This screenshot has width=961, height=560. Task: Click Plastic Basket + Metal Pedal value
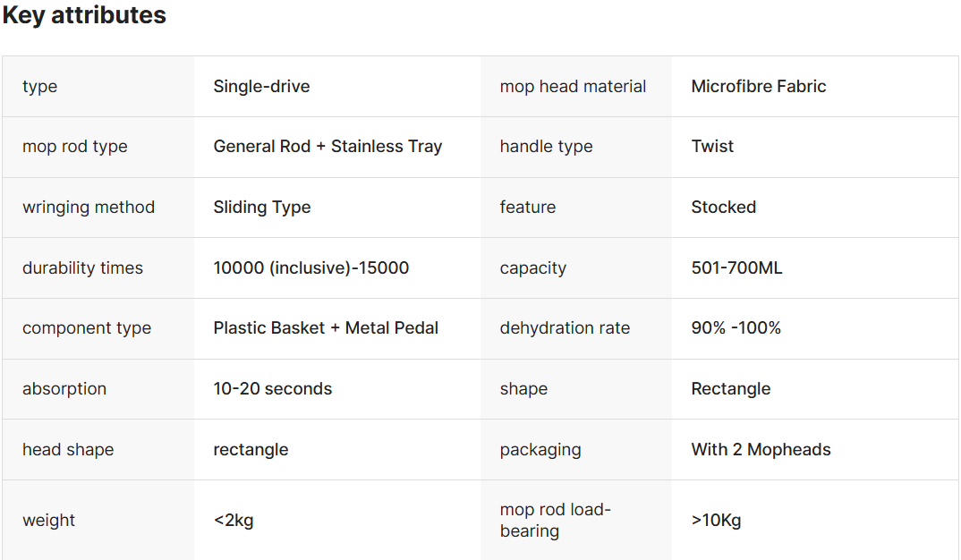326,328
